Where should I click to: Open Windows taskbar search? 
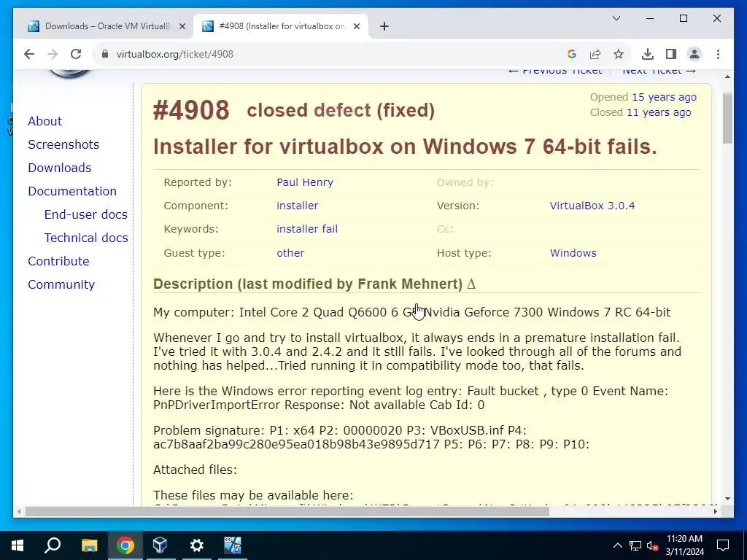click(53, 545)
